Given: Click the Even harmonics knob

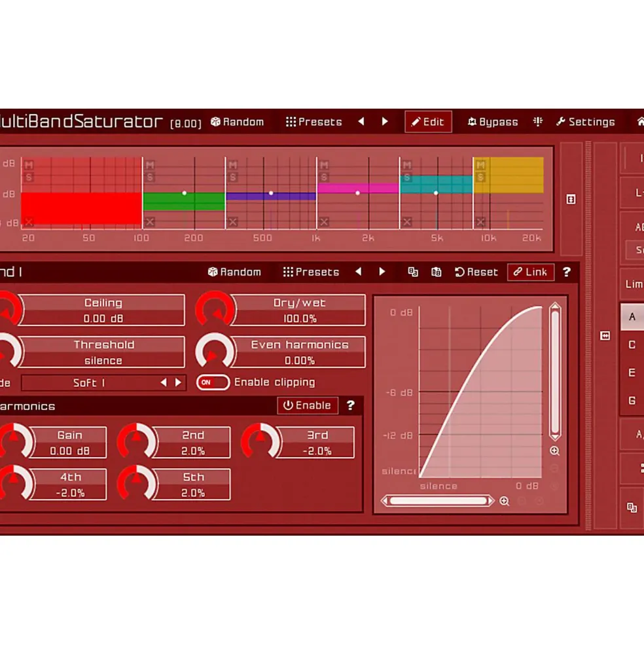Looking at the screenshot, I should pyautogui.click(x=215, y=352).
